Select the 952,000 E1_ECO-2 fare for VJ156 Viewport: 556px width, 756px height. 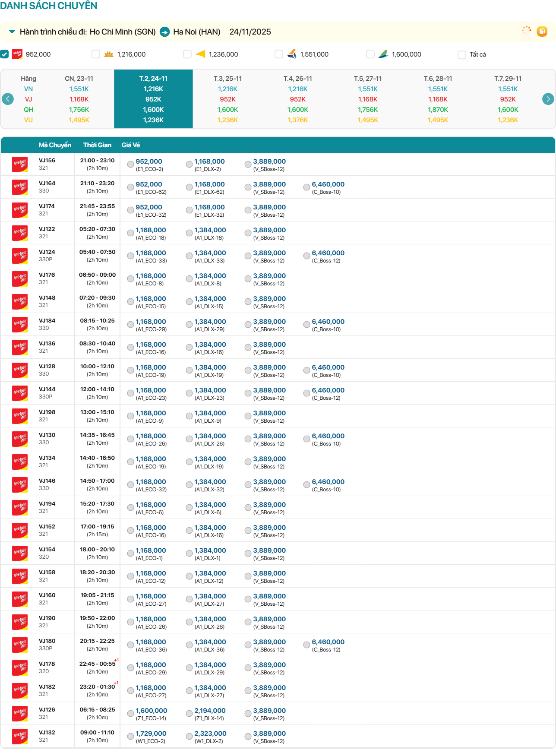pyautogui.click(x=130, y=164)
